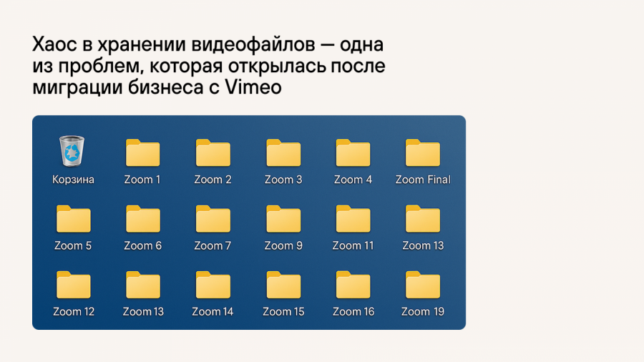Image resolution: width=644 pixels, height=362 pixels.
Task: Select the Zoom 15 folder
Action: pos(283,285)
